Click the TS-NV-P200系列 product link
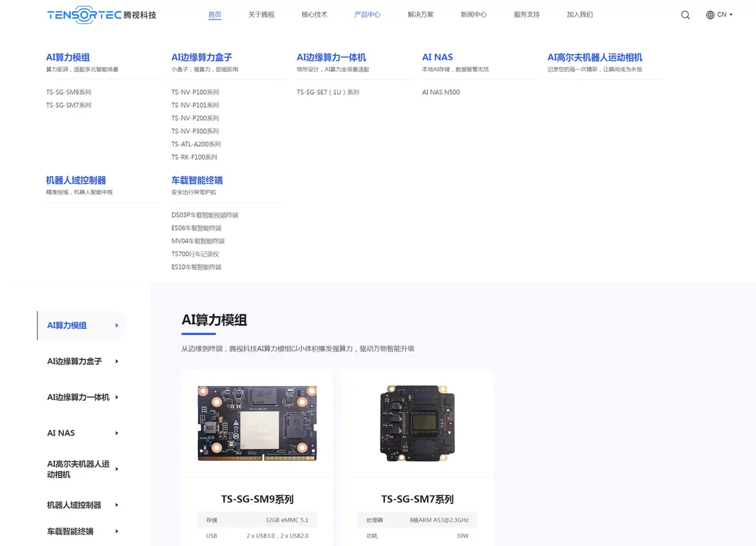Image resolution: width=756 pixels, height=546 pixels. [195, 118]
